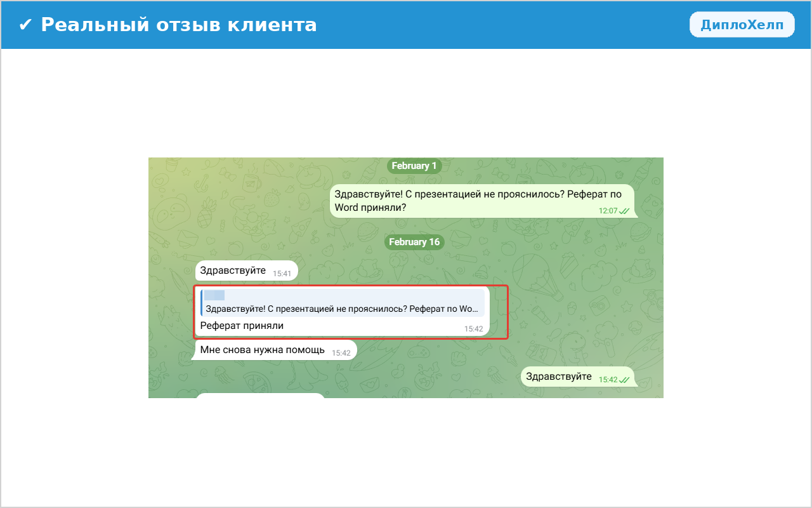Click the February 1 date badge
Viewport: 812px width, 508px height.
click(x=414, y=166)
